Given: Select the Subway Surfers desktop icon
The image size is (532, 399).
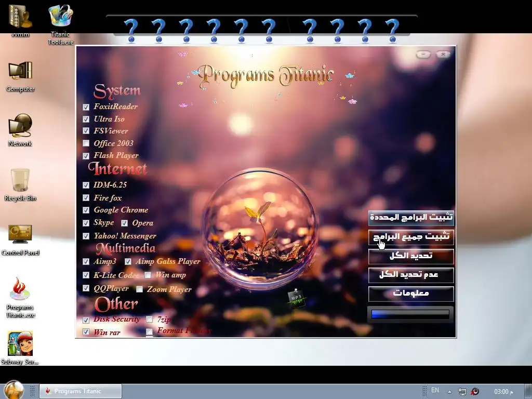Looking at the screenshot, I should (20, 348).
